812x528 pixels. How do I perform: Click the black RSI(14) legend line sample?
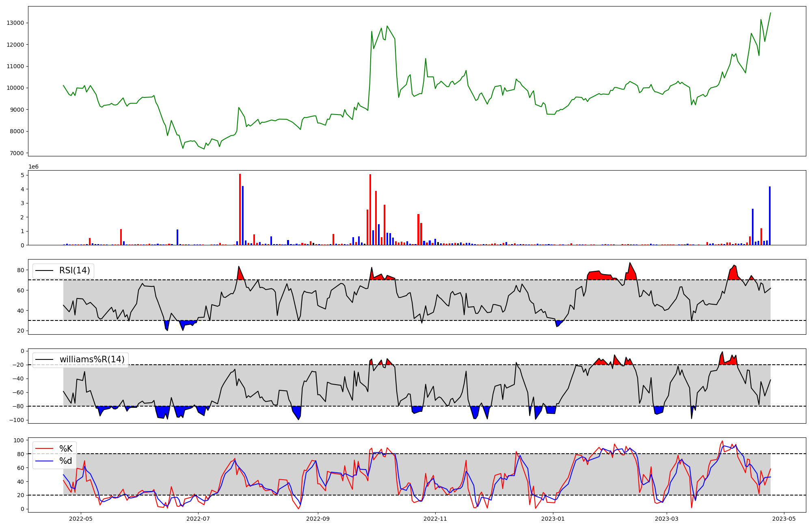coord(45,270)
